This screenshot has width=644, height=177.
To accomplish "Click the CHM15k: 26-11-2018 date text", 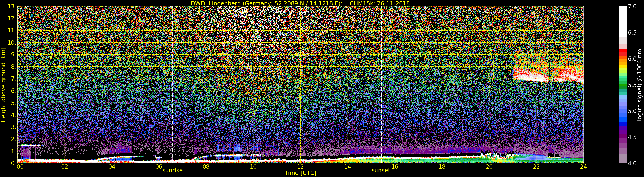I will pos(379,3).
